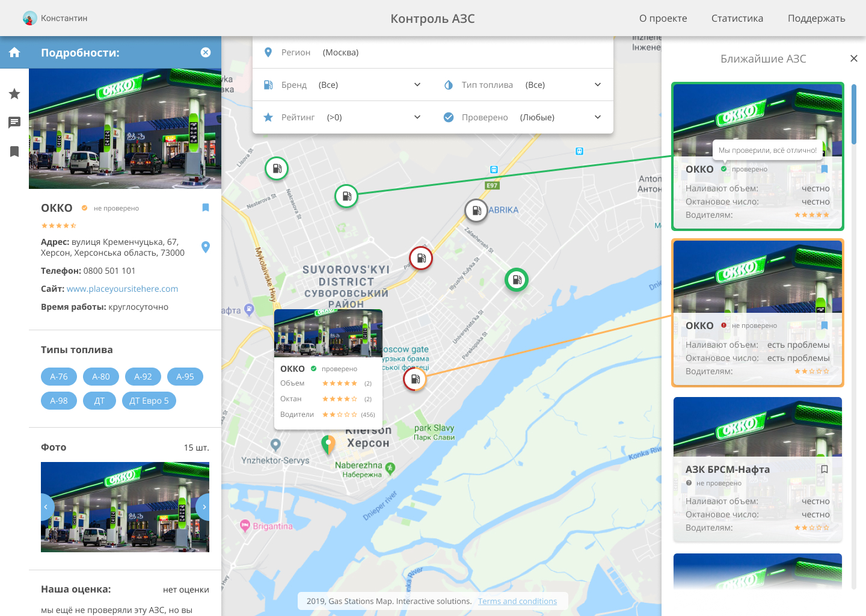The height and width of the screenshot is (616, 866).
Task: Select fuel type А-92
Action: coord(143,377)
